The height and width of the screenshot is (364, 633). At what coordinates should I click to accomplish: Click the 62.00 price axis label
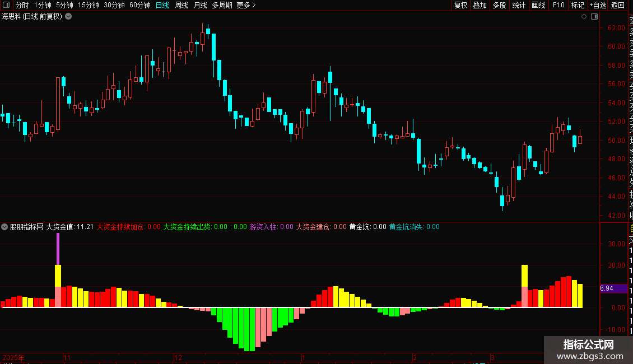coord(616,28)
